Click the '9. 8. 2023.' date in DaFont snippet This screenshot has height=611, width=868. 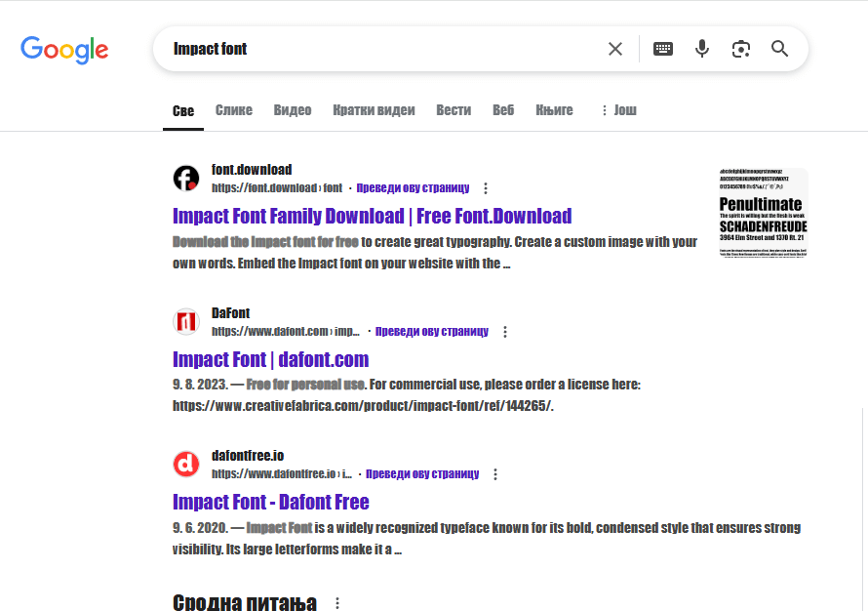(x=200, y=385)
